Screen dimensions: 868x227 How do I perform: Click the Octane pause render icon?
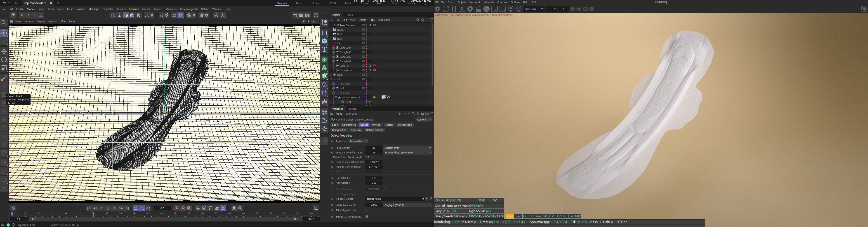click(454, 9)
